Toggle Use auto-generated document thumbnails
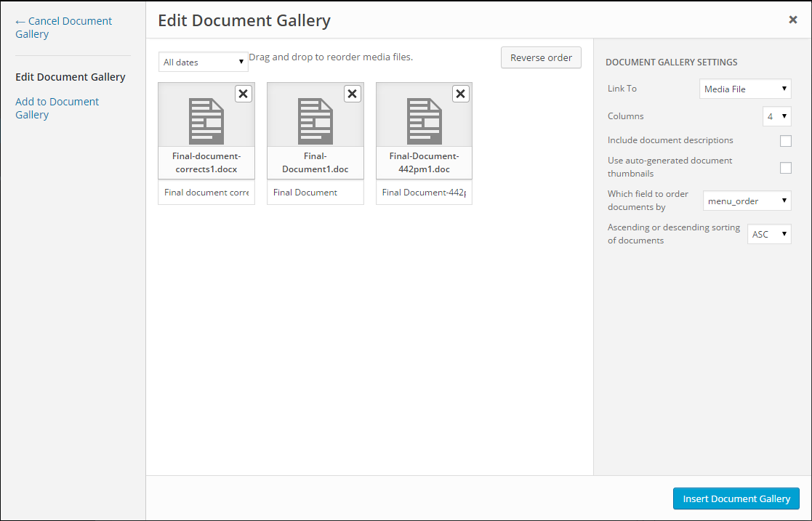This screenshot has width=812, height=521. [785, 168]
